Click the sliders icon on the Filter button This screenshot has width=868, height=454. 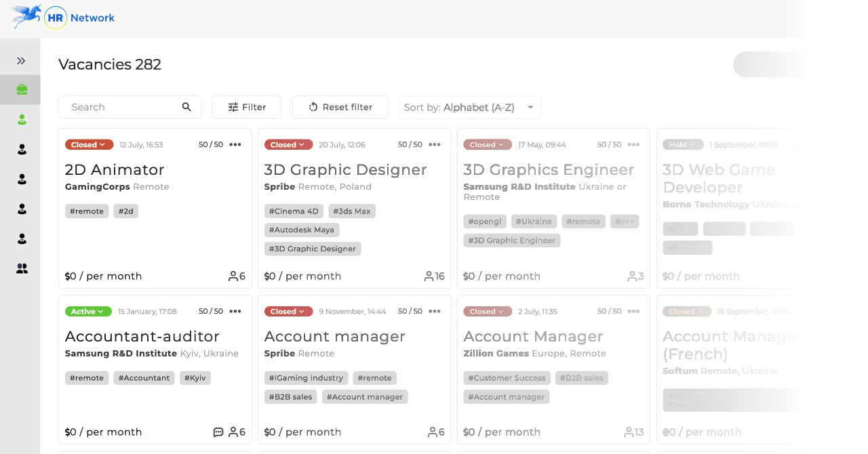(x=233, y=107)
